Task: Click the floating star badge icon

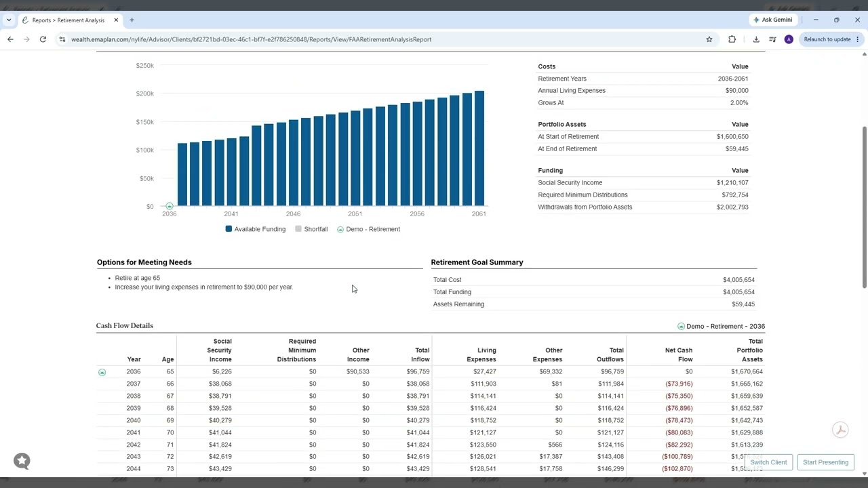Action: point(22,462)
